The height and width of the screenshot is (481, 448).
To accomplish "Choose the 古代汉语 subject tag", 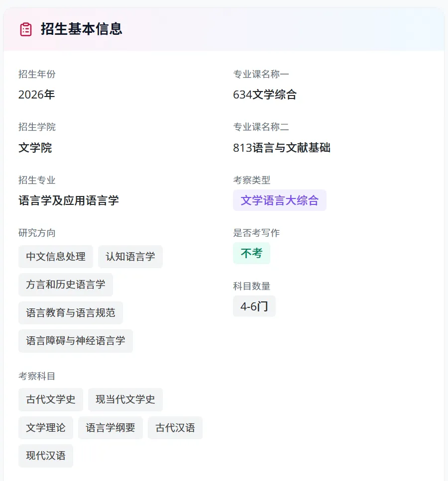I will (175, 428).
